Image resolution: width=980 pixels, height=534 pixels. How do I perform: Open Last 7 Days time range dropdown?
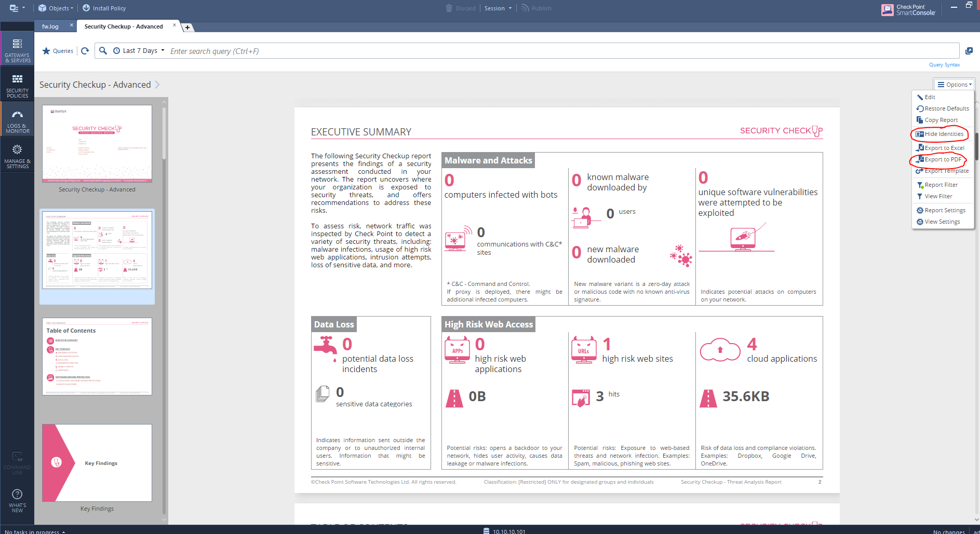point(139,51)
